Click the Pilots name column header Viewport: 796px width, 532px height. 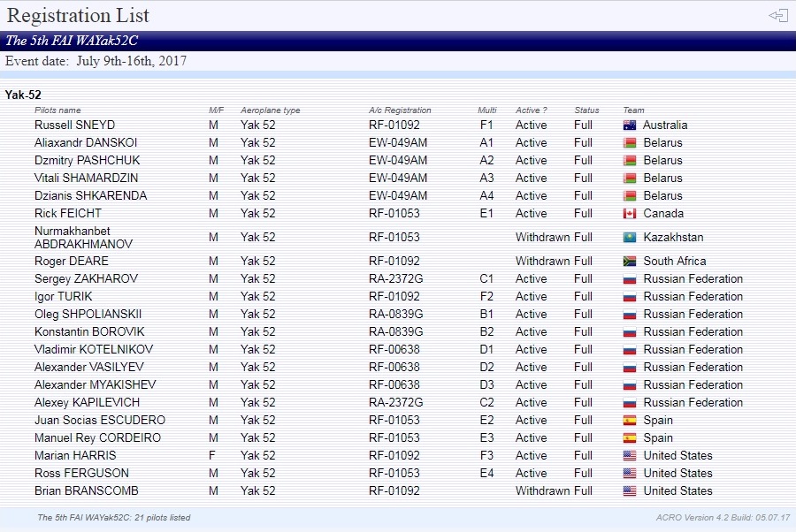(x=57, y=110)
